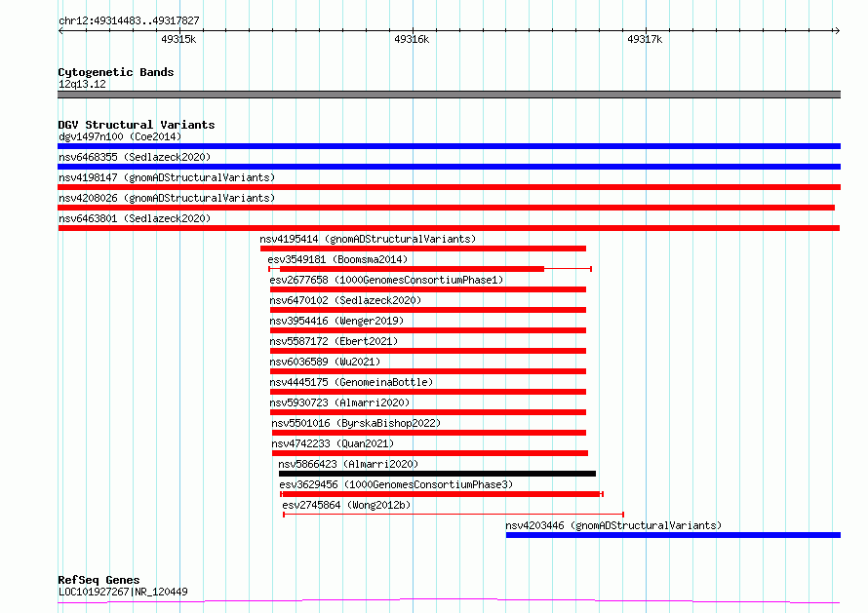The height and width of the screenshot is (613, 868).
Task: Select variant label nsv6468355 (Sedlazeck2020)
Action: pos(135,157)
